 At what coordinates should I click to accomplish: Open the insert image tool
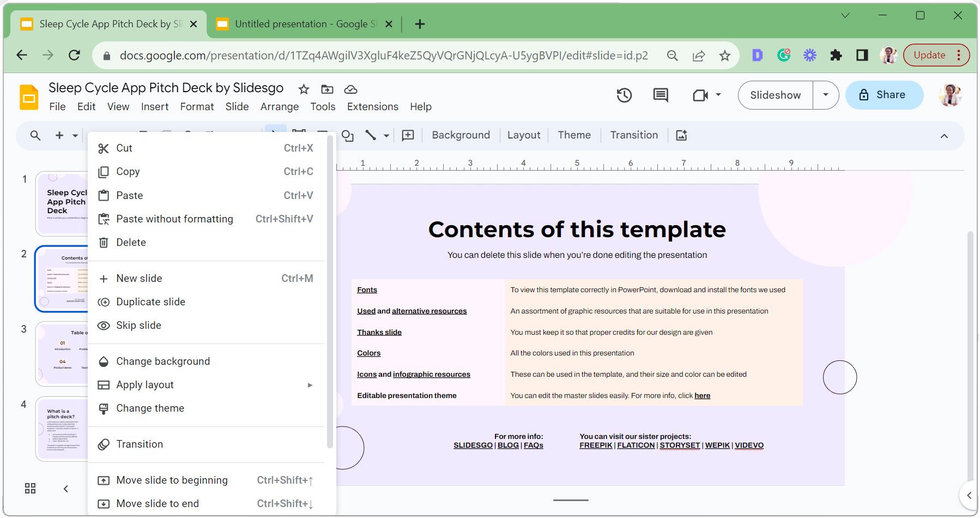(681, 135)
